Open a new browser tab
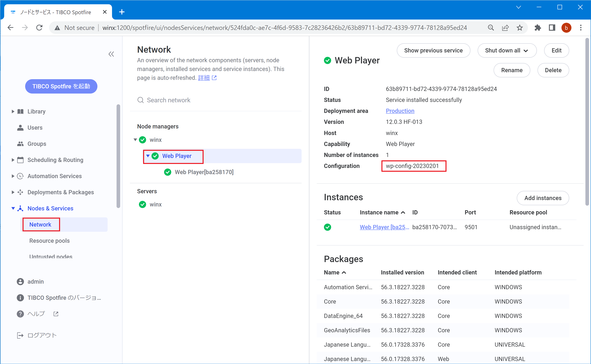591x364 pixels. (122, 12)
